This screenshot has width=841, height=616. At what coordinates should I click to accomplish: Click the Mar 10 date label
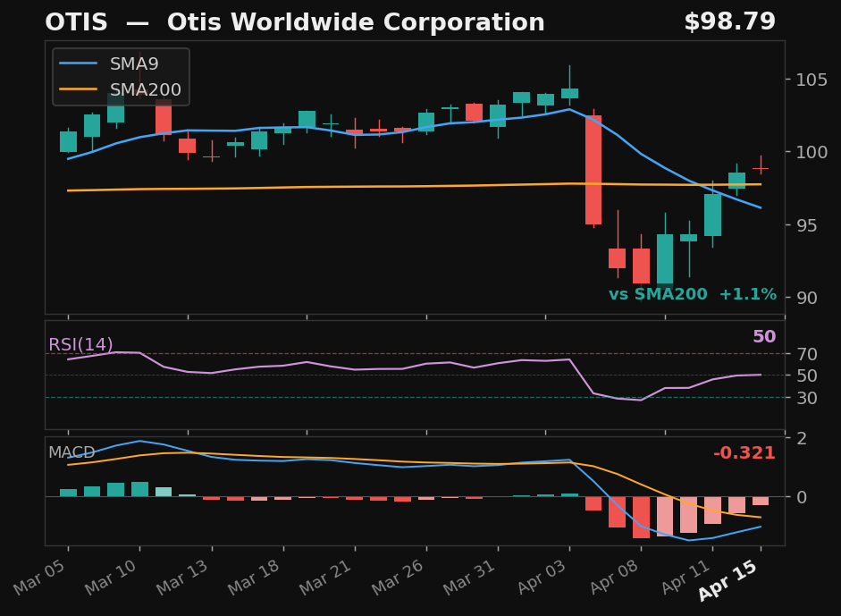click(112, 578)
